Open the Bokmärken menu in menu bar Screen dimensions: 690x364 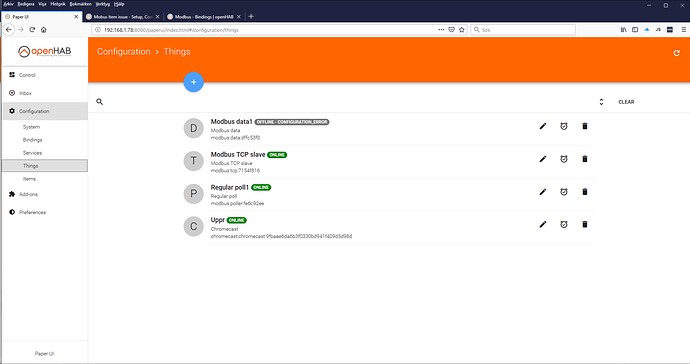[81, 4]
